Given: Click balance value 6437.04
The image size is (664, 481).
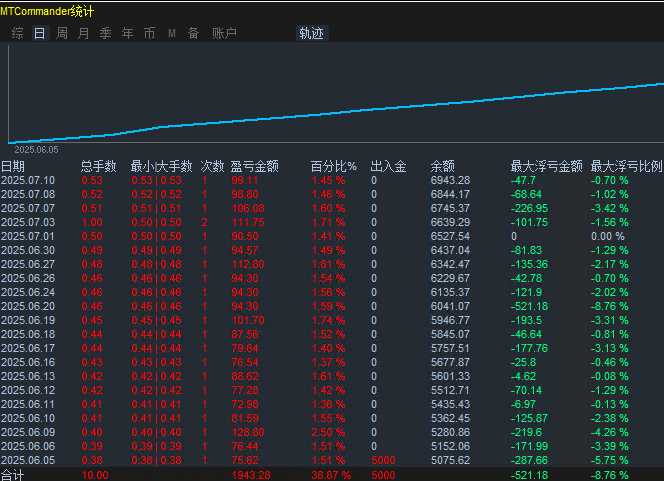Looking at the screenshot, I should 451,250.
